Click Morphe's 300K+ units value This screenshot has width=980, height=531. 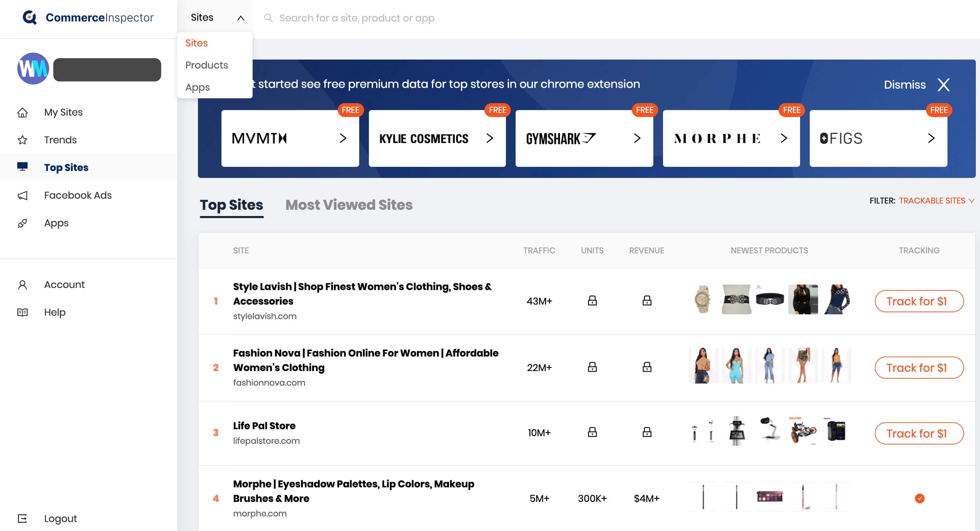tap(592, 498)
